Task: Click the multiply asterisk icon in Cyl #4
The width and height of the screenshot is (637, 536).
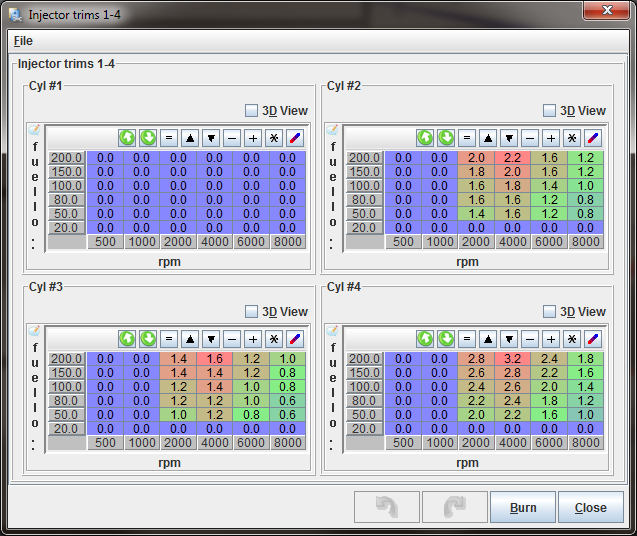Action: tap(572, 339)
